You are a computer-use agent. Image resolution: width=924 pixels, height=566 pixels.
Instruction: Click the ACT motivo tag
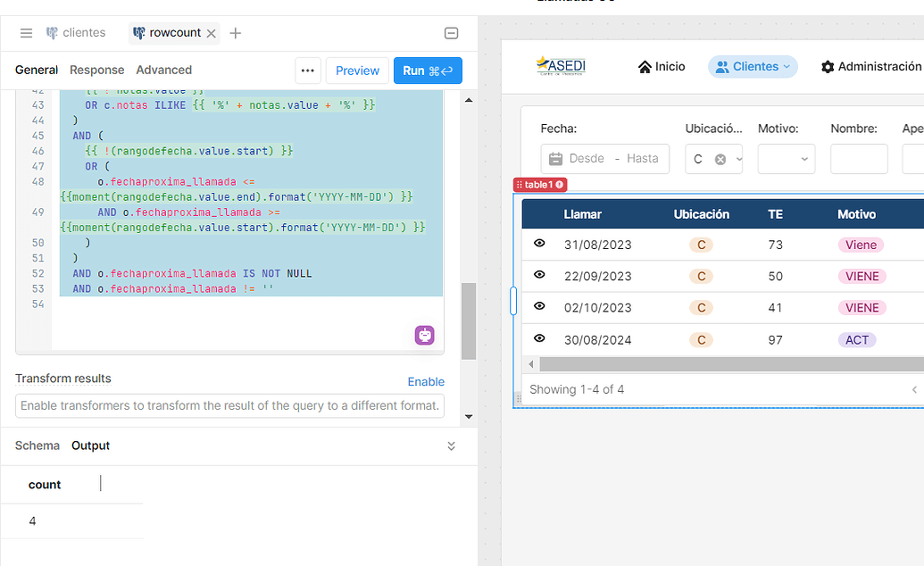pyautogui.click(x=857, y=340)
